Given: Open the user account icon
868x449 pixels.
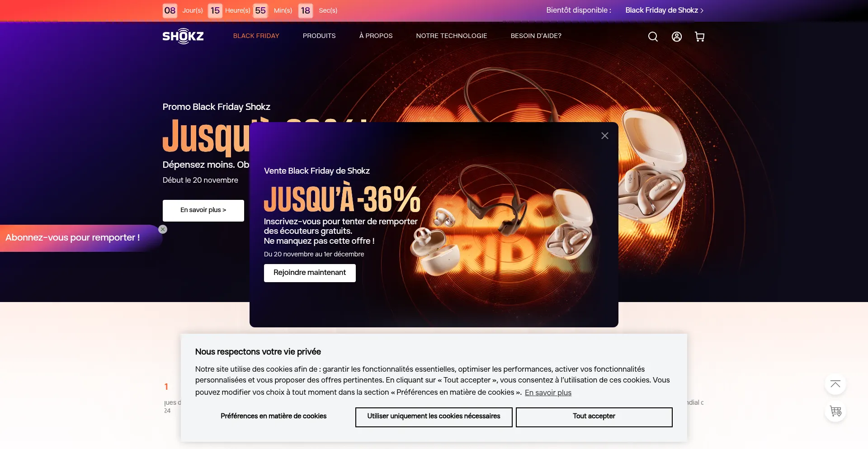Looking at the screenshot, I should coord(676,37).
